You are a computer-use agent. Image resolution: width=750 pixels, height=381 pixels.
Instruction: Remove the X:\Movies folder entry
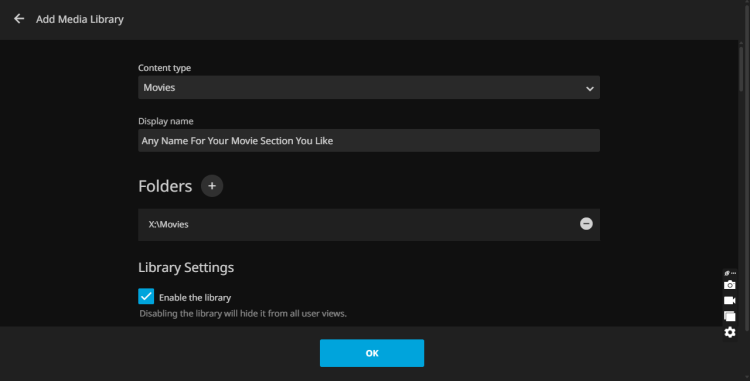(x=586, y=224)
